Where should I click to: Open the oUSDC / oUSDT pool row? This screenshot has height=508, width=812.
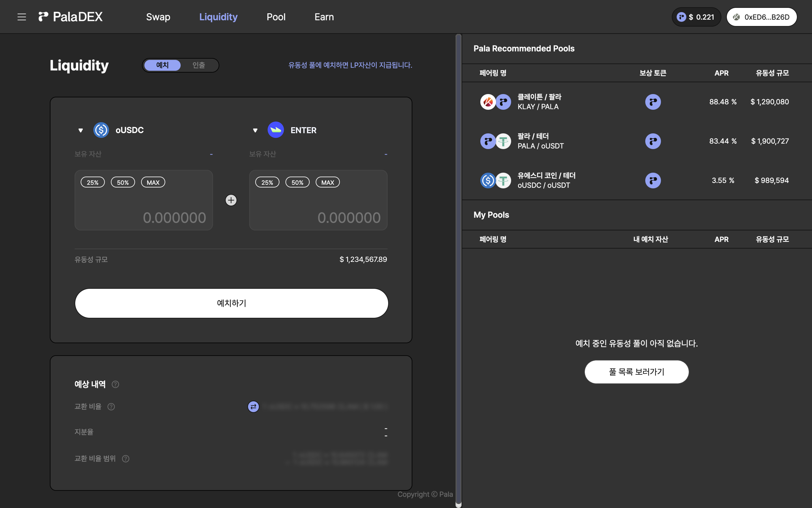pos(637,180)
